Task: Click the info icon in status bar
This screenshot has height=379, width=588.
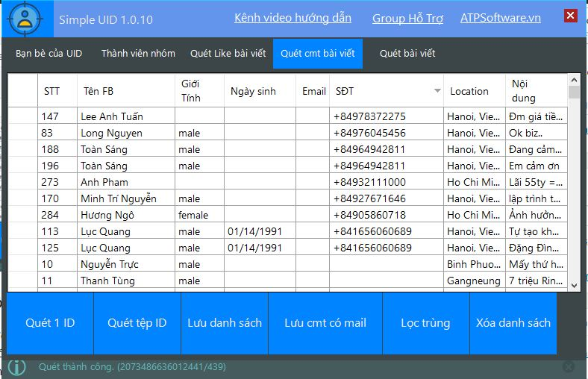Action: coord(16,366)
